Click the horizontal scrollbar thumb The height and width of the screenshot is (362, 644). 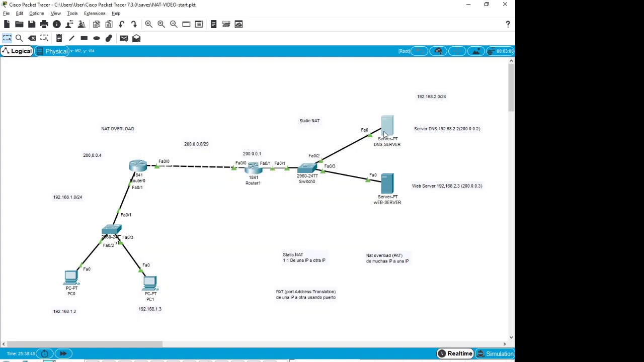tap(85, 344)
